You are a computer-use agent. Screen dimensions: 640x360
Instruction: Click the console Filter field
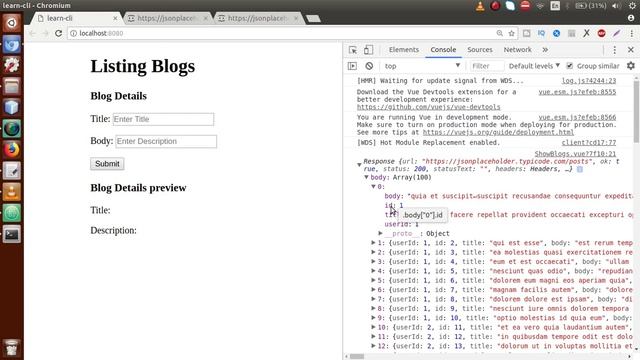click(487, 66)
